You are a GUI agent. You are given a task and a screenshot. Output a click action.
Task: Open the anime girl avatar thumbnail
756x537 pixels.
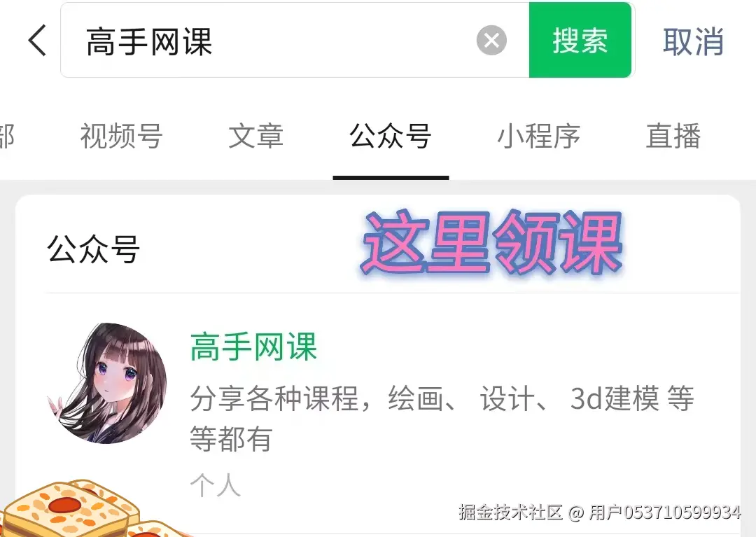(x=107, y=383)
